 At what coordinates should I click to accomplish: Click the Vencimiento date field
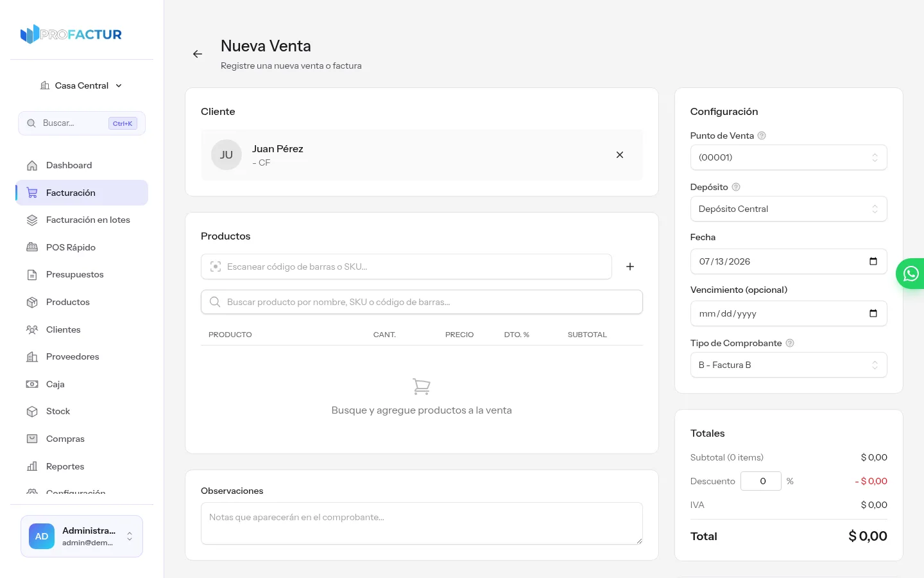pos(789,313)
